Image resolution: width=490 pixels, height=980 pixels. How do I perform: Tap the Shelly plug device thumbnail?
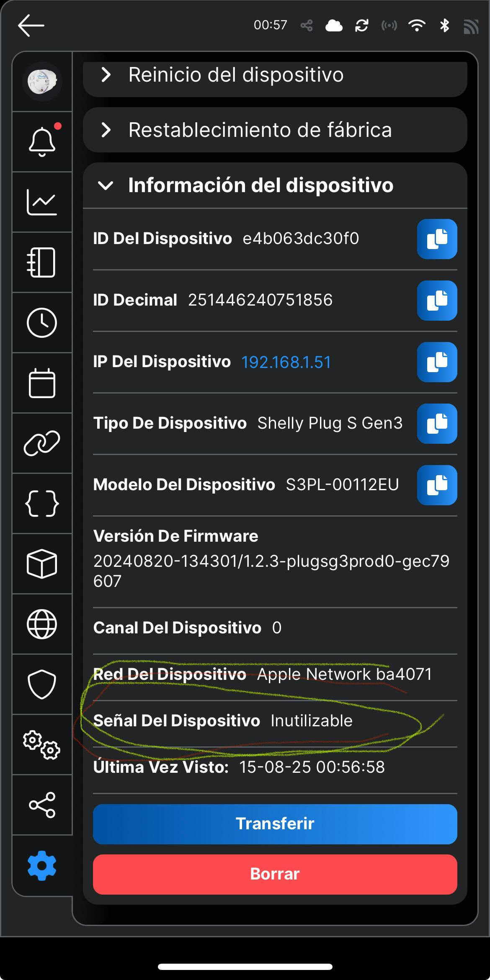tap(42, 81)
